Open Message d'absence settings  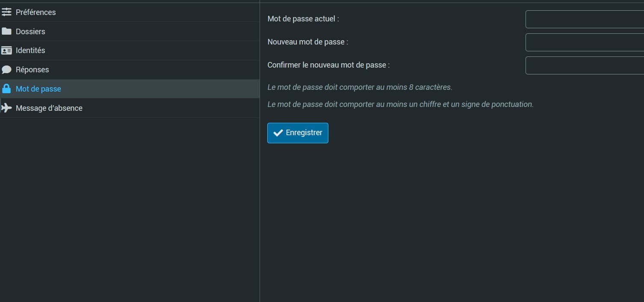pos(49,108)
